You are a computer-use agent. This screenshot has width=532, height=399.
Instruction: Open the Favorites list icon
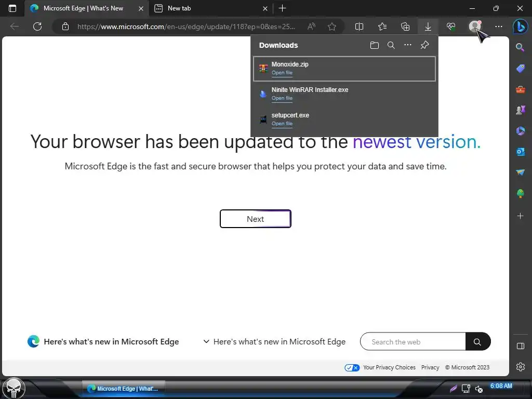tap(382, 26)
